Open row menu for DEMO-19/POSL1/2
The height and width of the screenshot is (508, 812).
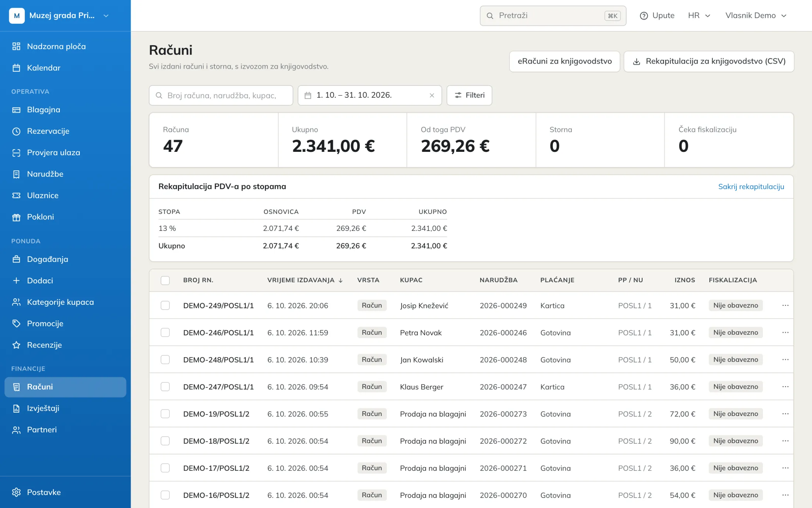pyautogui.click(x=785, y=414)
